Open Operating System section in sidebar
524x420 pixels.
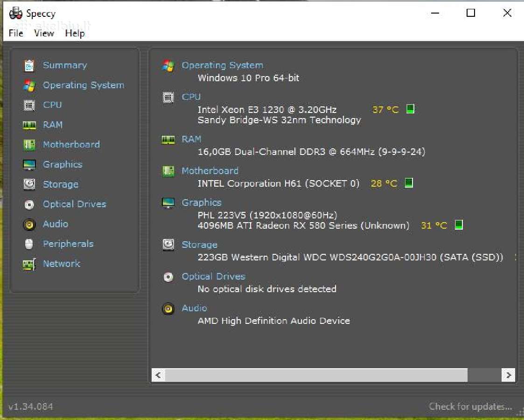[84, 85]
